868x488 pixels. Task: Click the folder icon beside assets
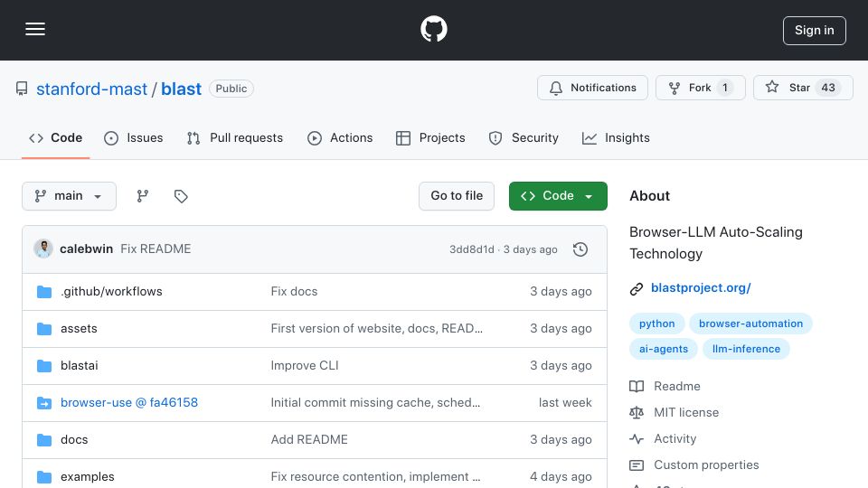click(44, 329)
